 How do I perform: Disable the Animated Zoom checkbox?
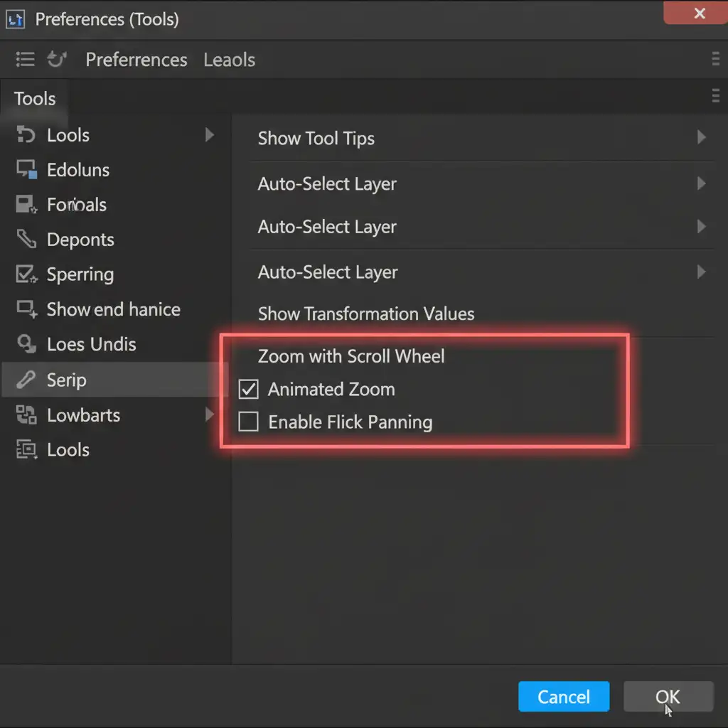coord(248,390)
